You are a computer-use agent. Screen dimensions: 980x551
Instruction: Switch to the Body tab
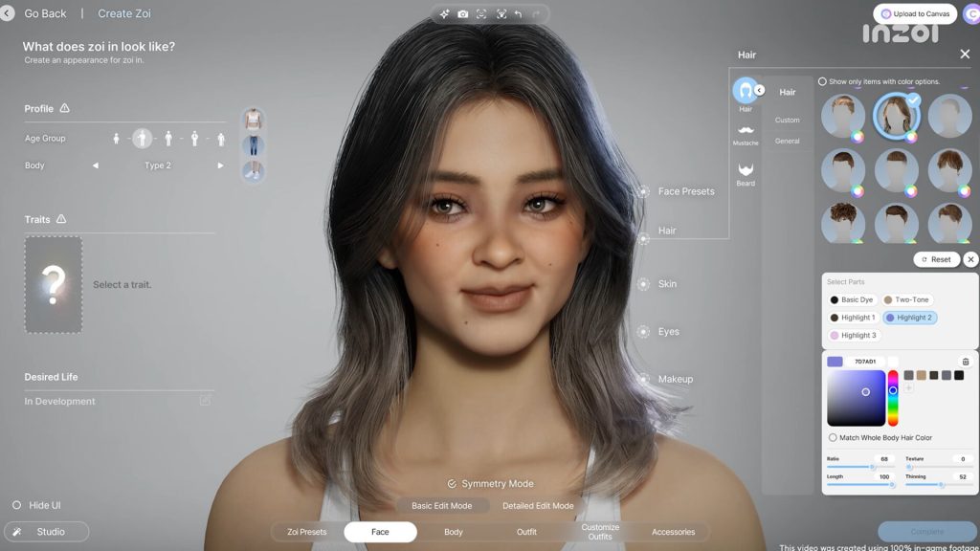(x=453, y=532)
